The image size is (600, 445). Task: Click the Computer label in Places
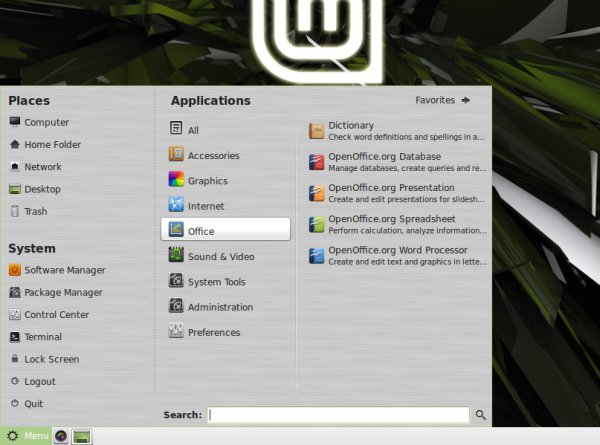click(47, 122)
